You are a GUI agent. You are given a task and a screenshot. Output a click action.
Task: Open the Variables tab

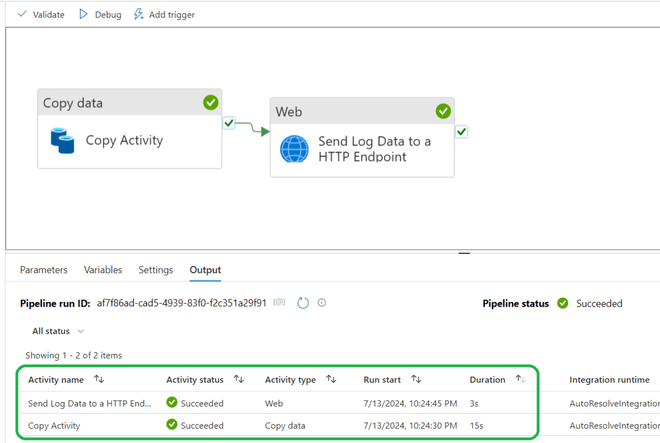pyautogui.click(x=103, y=270)
